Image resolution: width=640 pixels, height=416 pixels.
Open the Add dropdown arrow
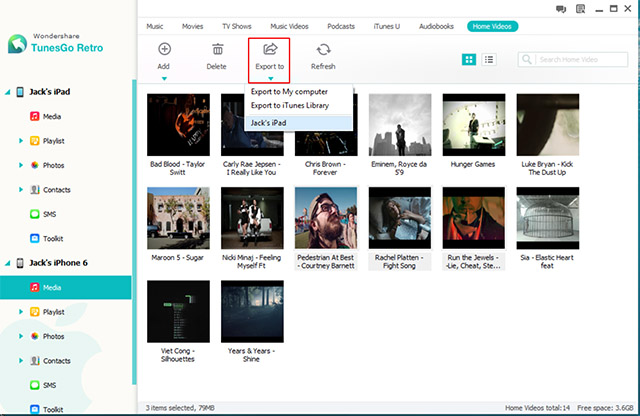tap(164, 77)
